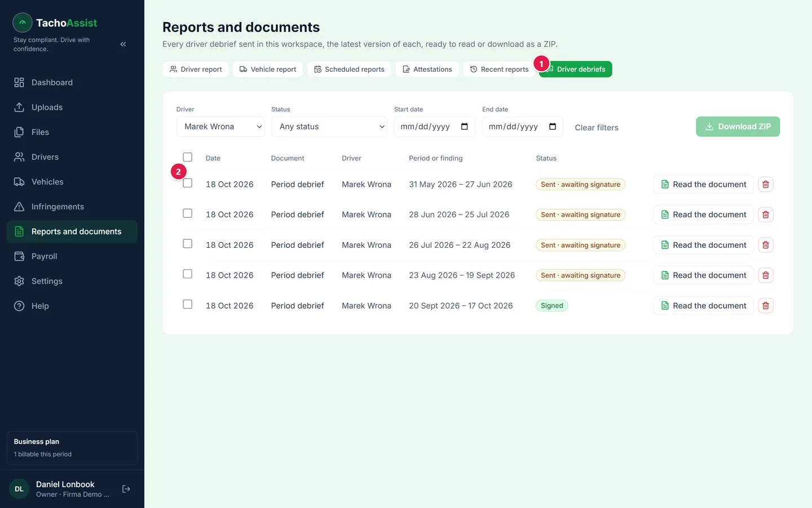The image size is (812, 508).
Task: Open the Any status dropdown
Action: point(329,126)
